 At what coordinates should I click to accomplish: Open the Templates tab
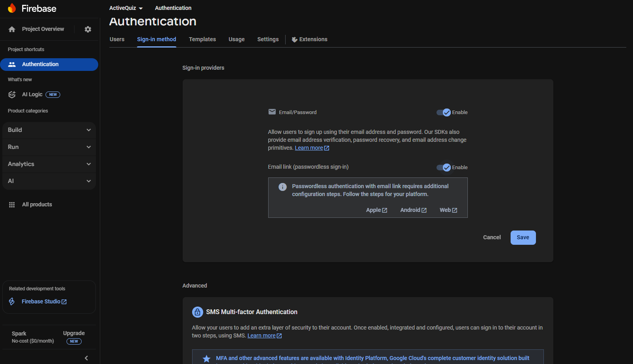(x=202, y=39)
